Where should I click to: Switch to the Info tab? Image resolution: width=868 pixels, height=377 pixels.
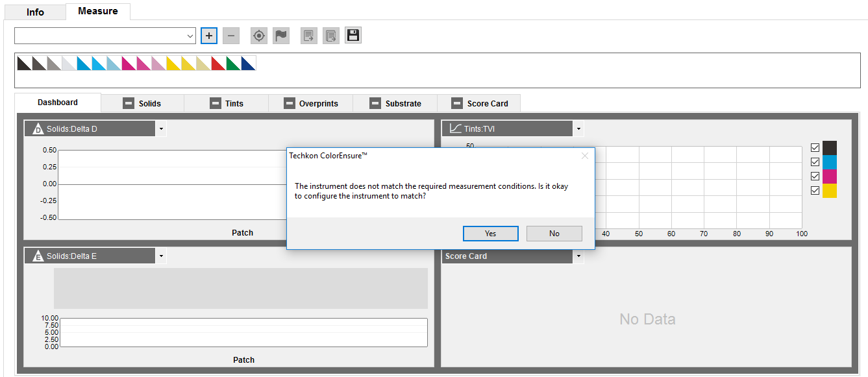(35, 12)
